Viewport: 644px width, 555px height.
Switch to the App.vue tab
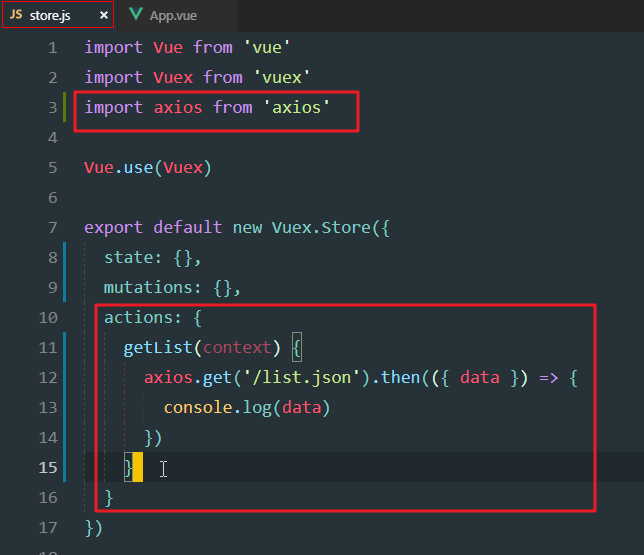172,17
